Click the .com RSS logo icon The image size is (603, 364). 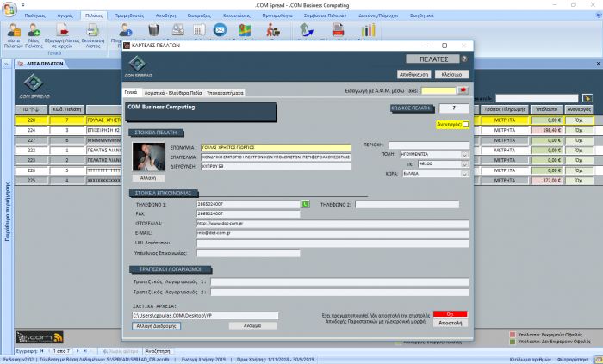[x=40, y=337]
